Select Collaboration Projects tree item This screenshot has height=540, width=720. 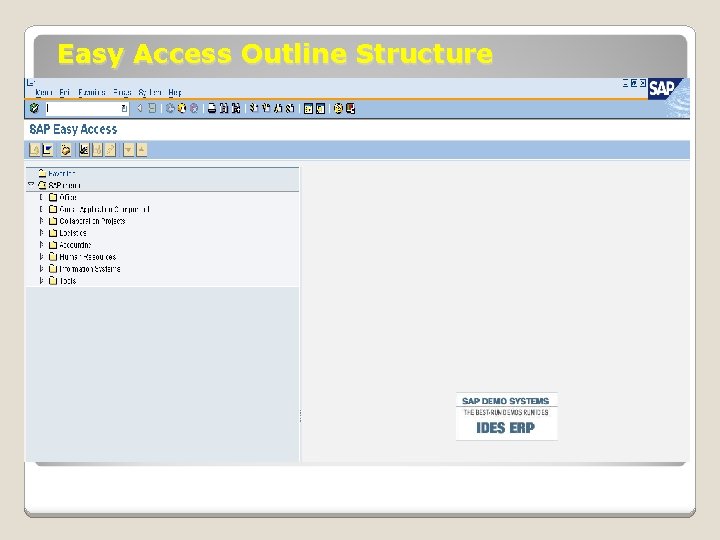(92, 221)
